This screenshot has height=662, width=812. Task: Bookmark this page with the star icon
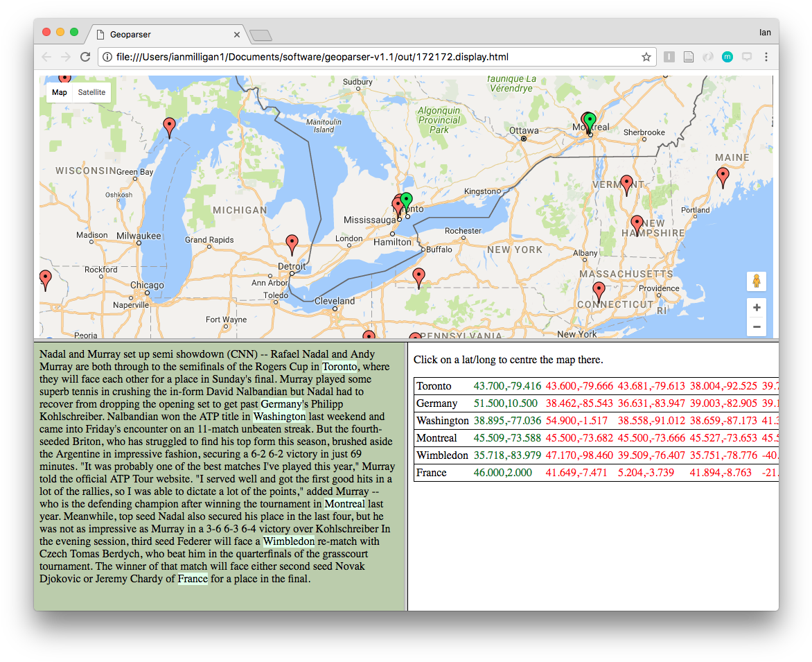tap(646, 57)
